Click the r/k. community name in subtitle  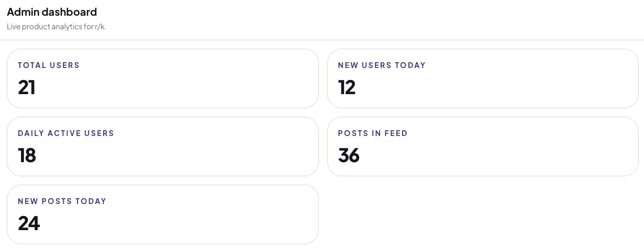tap(101, 26)
